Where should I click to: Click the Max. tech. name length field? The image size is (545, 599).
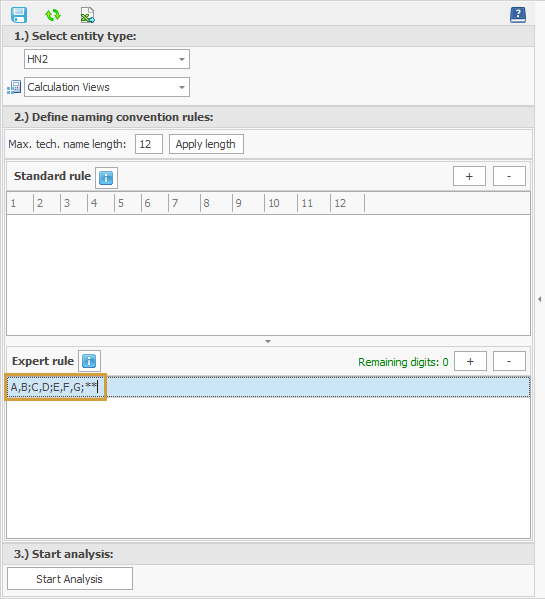click(x=149, y=144)
